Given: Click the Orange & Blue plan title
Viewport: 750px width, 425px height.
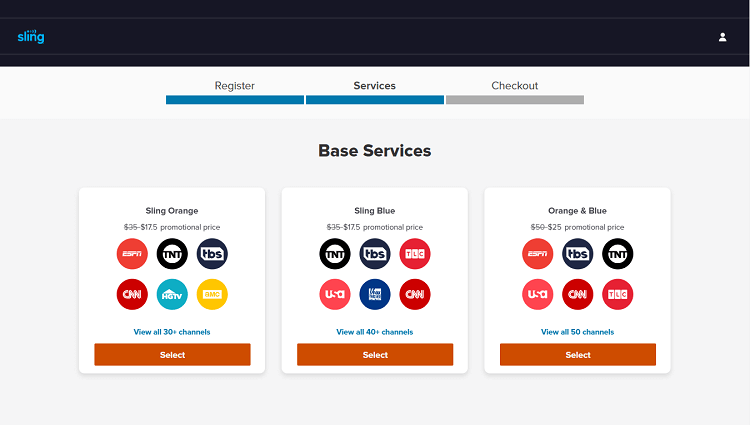Looking at the screenshot, I should pyautogui.click(x=577, y=211).
